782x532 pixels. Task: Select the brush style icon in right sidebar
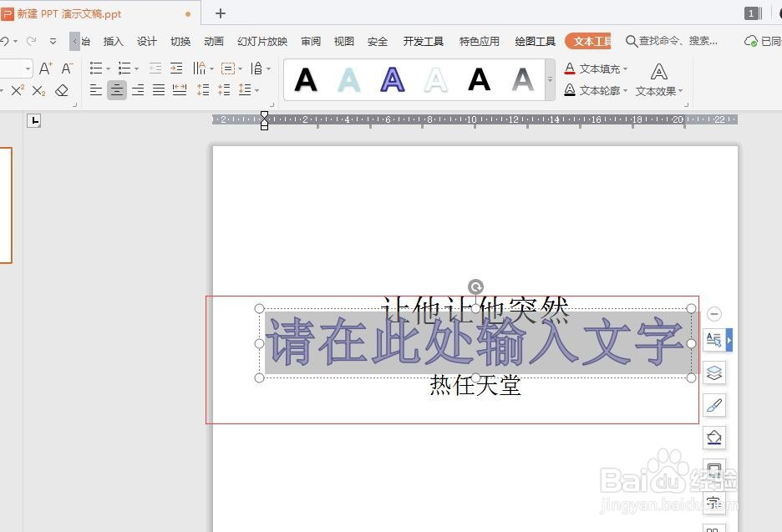pyautogui.click(x=714, y=405)
